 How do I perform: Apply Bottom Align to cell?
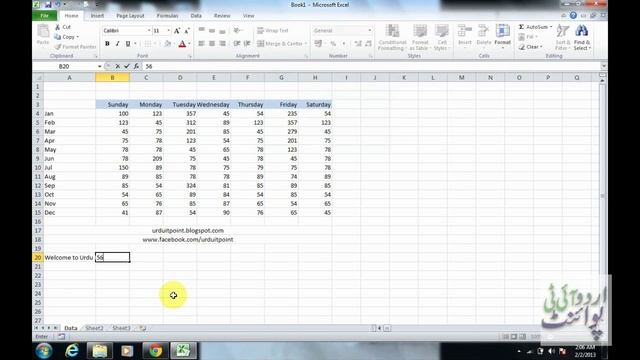pos(222,31)
